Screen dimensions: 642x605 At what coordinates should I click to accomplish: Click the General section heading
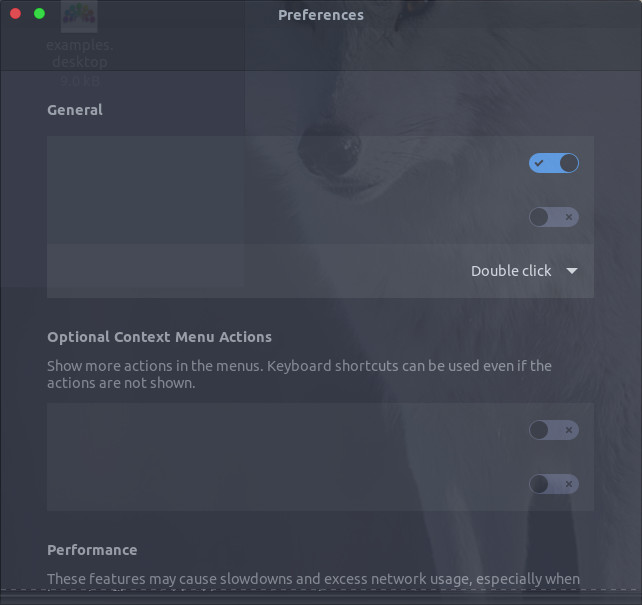(x=75, y=110)
